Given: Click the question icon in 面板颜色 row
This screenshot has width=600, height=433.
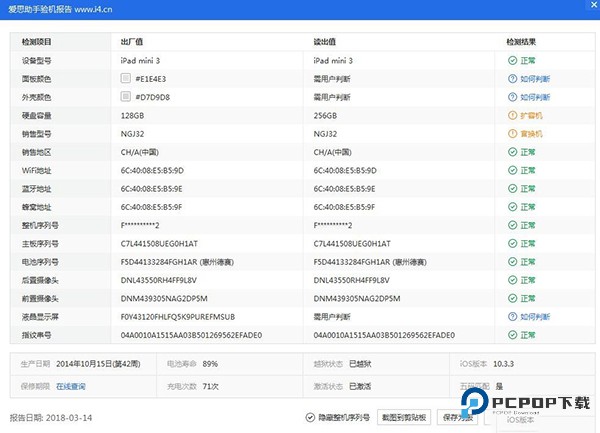Looking at the screenshot, I should pos(512,79).
